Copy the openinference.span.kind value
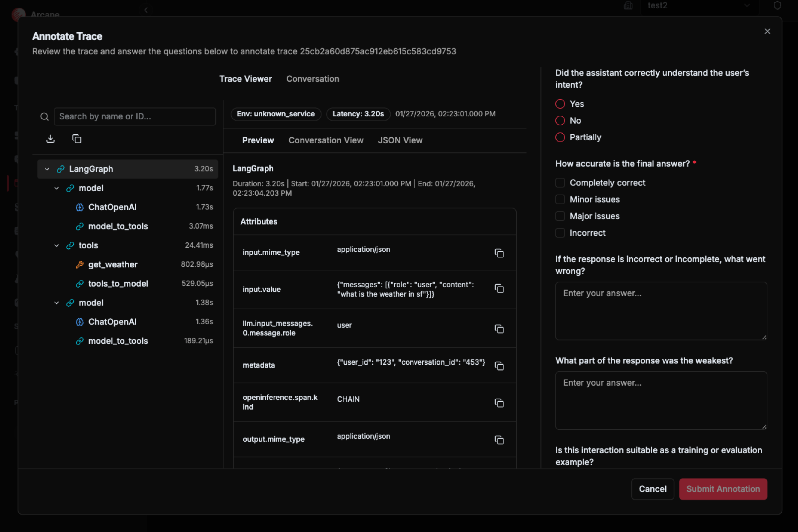Screen dimensions: 798x532 [x=499, y=403]
